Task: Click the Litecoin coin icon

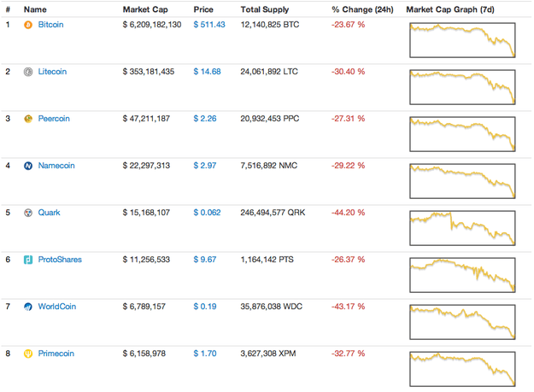Action: pos(28,72)
